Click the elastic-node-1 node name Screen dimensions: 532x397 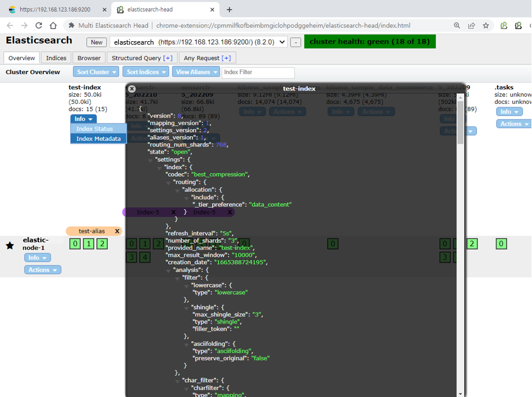click(x=35, y=244)
